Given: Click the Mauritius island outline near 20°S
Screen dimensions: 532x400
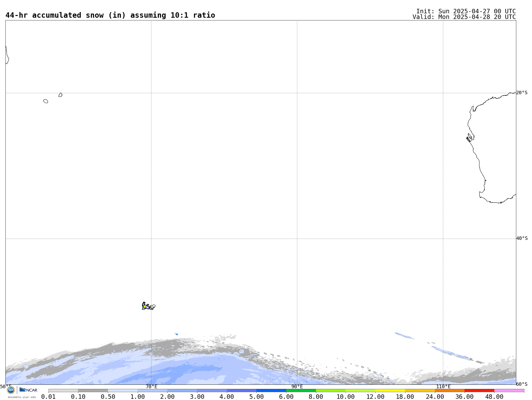Looking at the screenshot, I should [x=60, y=95].
